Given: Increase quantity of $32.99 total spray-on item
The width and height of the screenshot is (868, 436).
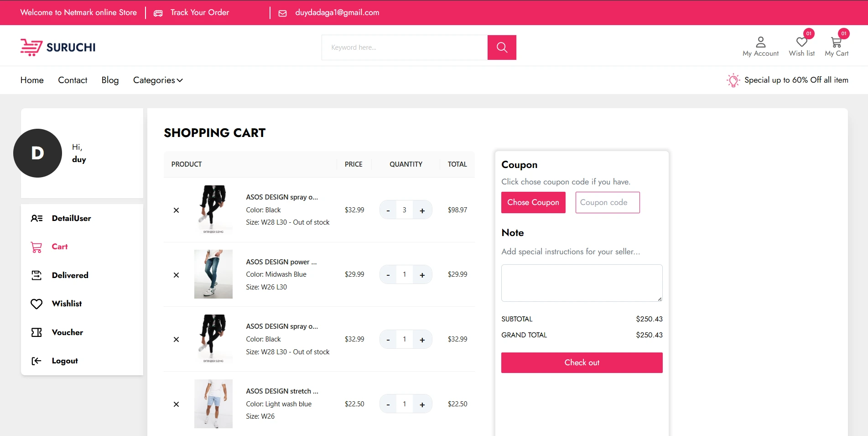Looking at the screenshot, I should coord(422,339).
